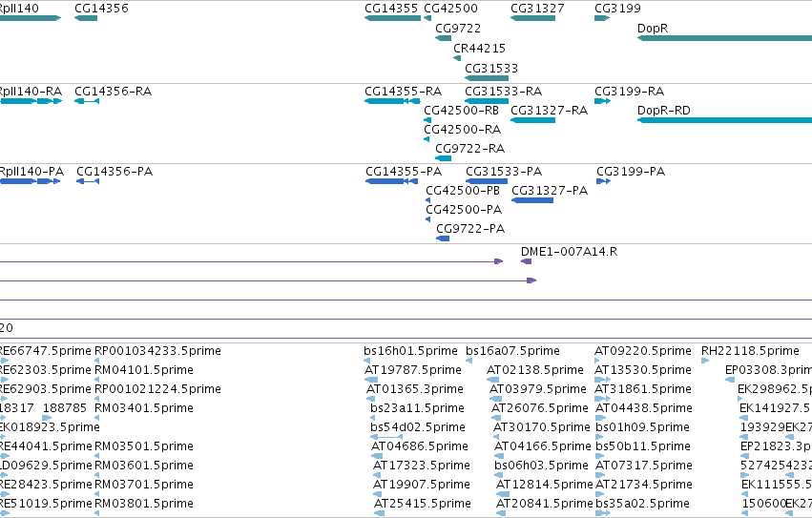Select the CG14355-PA protein label
Image resolution: width=812 pixels, height=518 pixels.
404,172
